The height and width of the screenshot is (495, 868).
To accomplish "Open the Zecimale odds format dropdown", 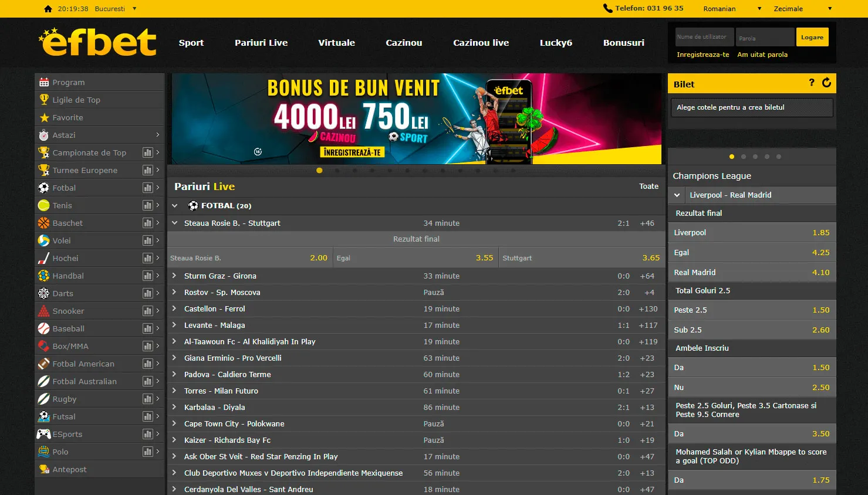I will 803,9.
